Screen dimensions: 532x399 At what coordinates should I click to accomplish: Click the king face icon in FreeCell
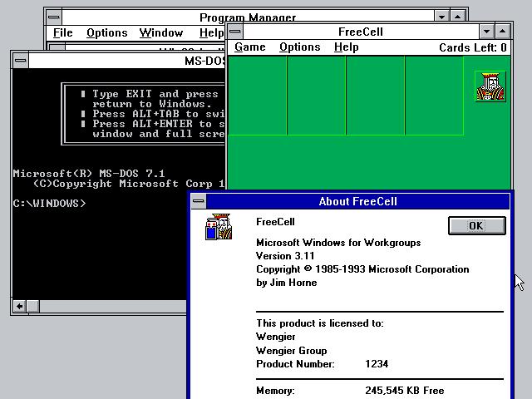(x=490, y=86)
